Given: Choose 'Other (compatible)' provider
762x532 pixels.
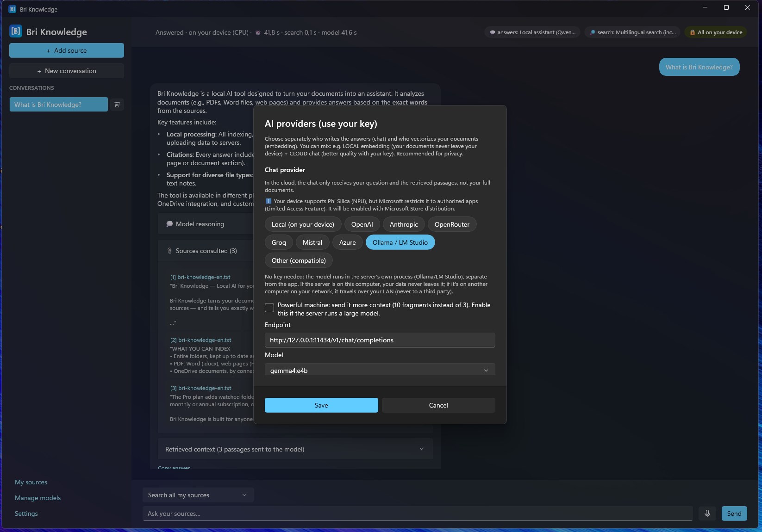Looking at the screenshot, I should pos(299,260).
